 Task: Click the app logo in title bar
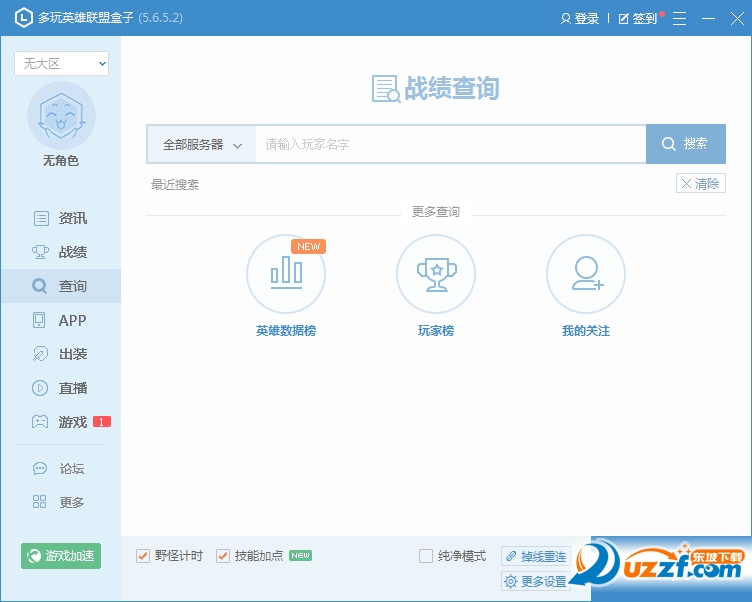[24, 18]
